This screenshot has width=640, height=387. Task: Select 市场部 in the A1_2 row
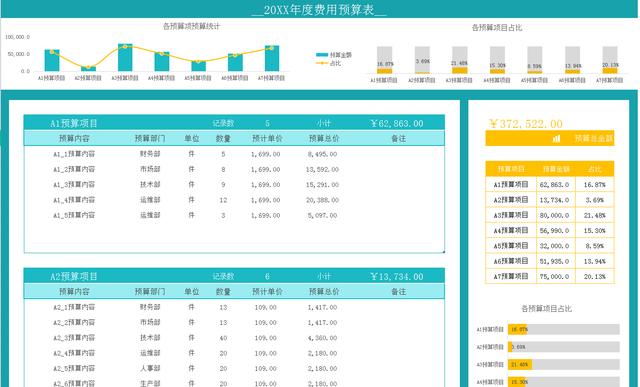tap(150, 169)
